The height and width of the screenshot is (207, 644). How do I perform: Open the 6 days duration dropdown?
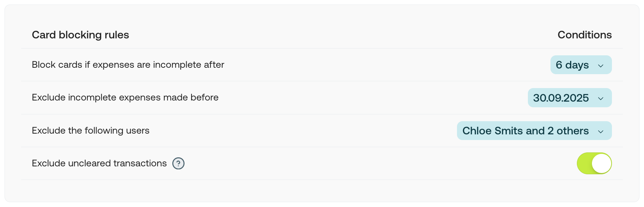(x=581, y=65)
